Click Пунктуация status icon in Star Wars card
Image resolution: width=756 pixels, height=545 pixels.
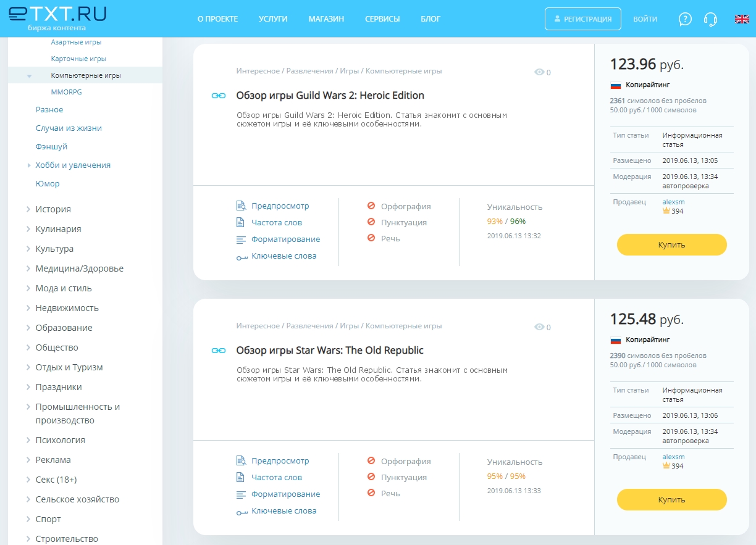pyautogui.click(x=371, y=477)
